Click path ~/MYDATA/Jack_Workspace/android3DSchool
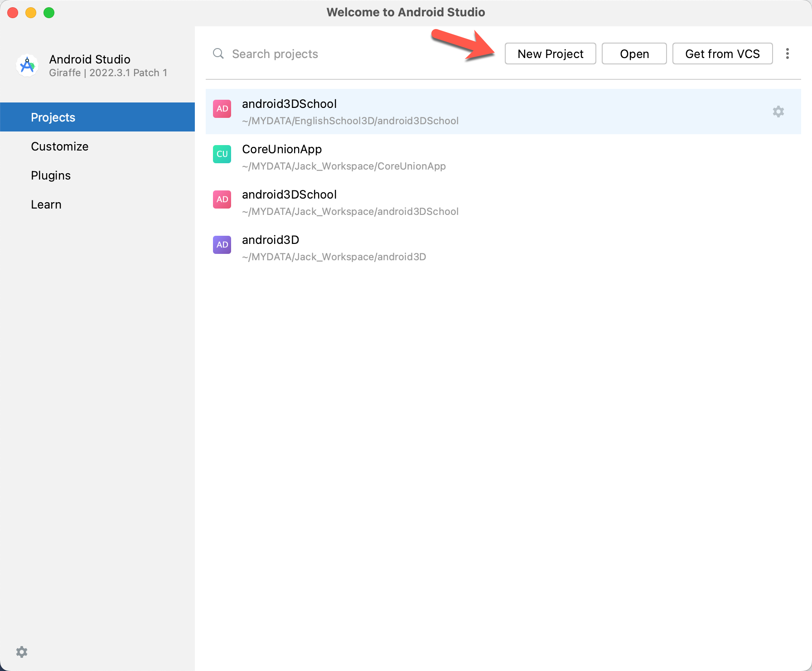 [x=350, y=211]
